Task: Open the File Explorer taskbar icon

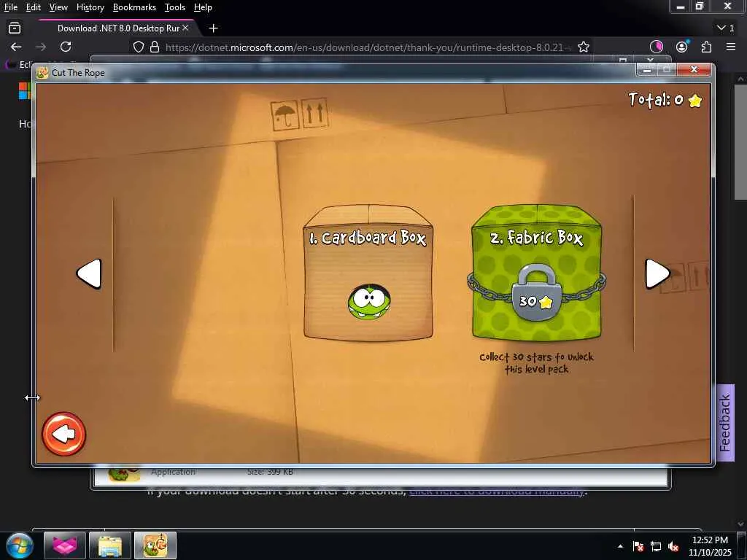Action: click(x=110, y=545)
